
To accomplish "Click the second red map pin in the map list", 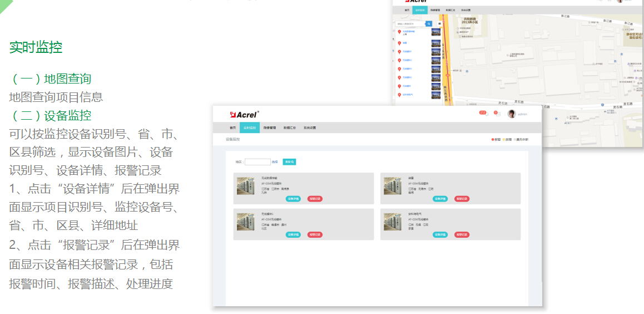I will click(x=399, y=42).
